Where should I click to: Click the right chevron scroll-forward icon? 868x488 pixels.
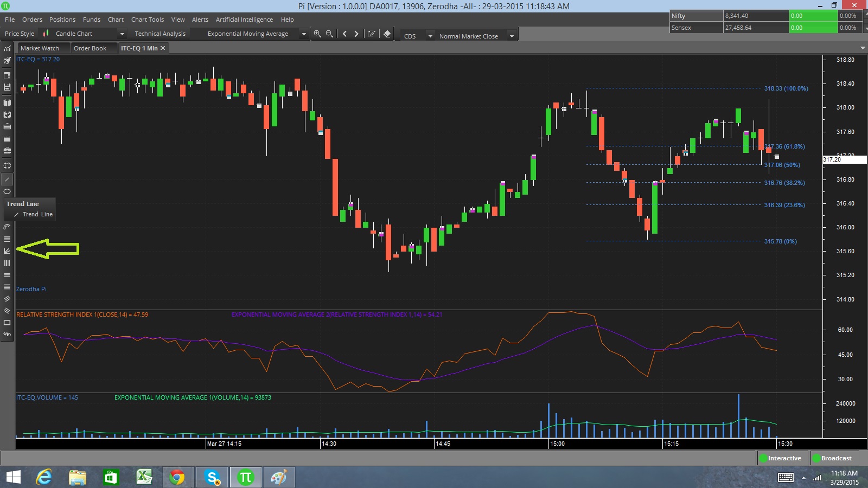(356, 34)
